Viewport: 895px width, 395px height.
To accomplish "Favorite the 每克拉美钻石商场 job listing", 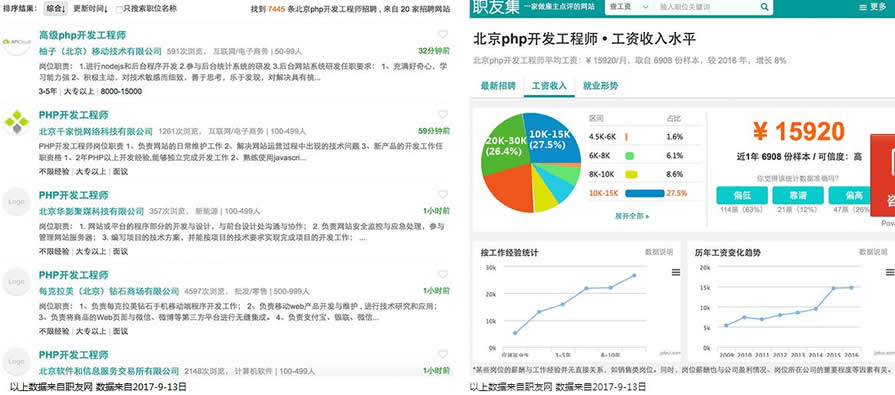I will (443, 275).
